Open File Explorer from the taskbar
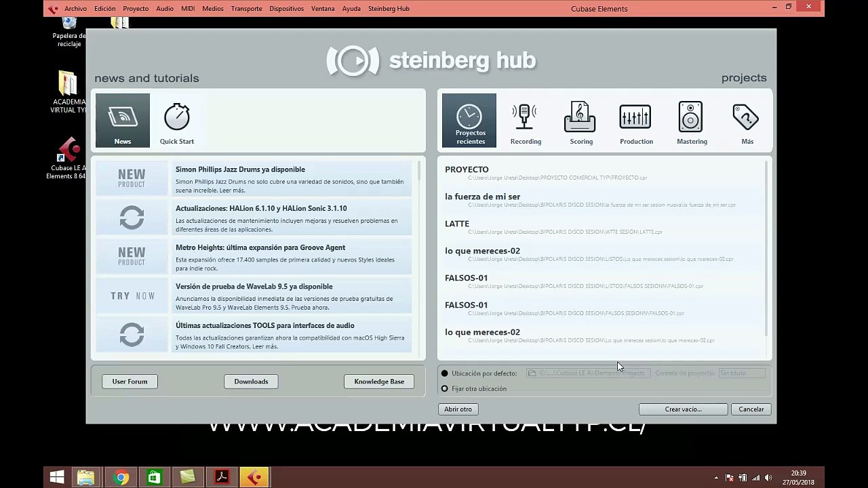Image resolution: width=868 pixels, height=488 pixels. tap(86, 478)
